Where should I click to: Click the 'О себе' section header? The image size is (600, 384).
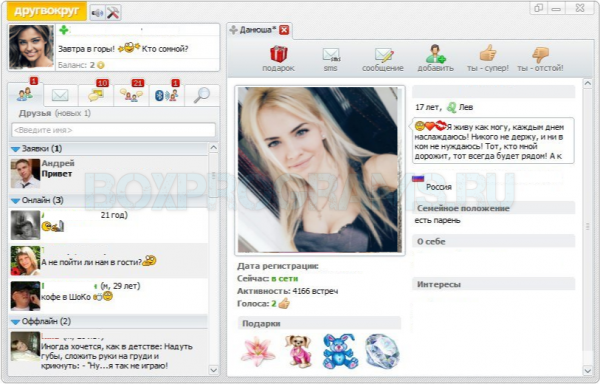coord(493,242)
